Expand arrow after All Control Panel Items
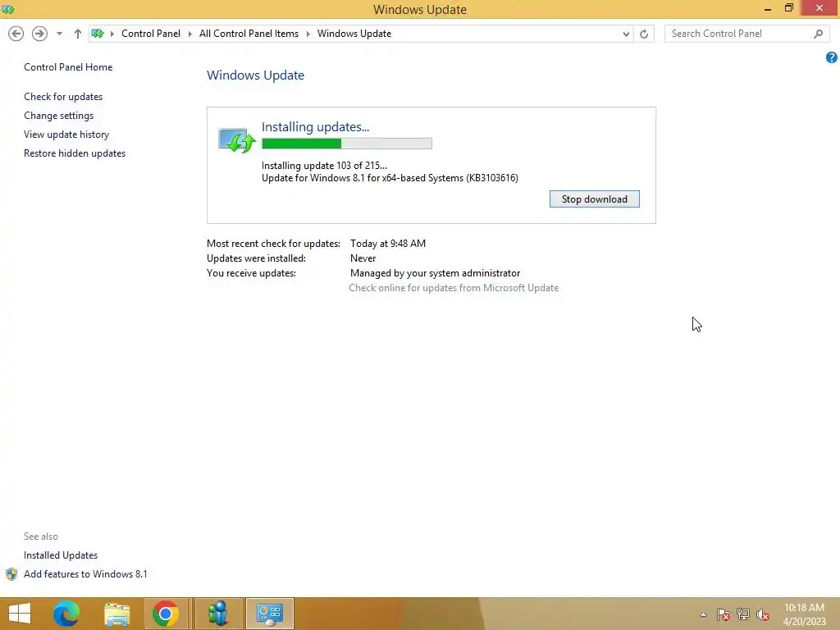 pos(308,34)
